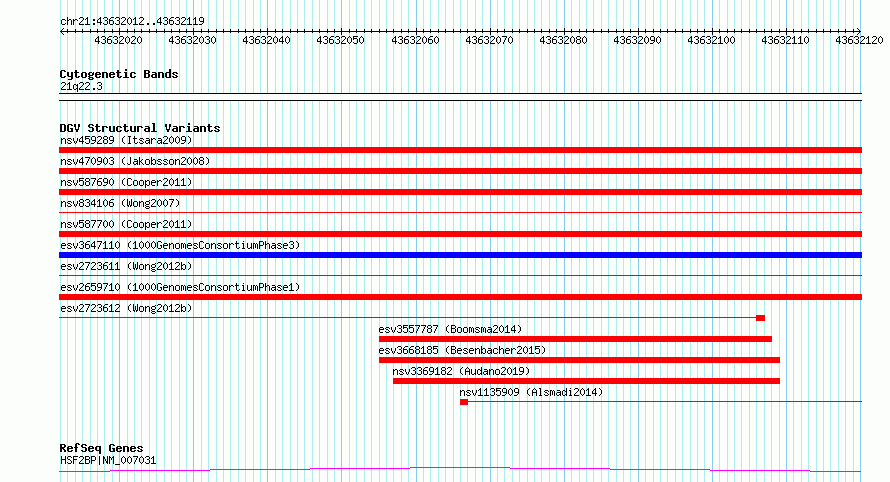This screenshot has height=482, width=890.
Task: Select the red bar under esv2659710
Action: [460, 297]
